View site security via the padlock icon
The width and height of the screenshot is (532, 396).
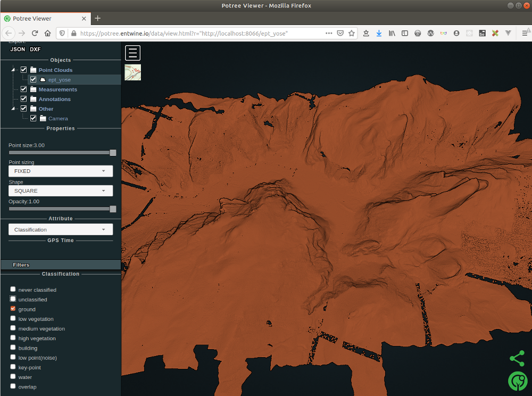[x=73, y=33]
